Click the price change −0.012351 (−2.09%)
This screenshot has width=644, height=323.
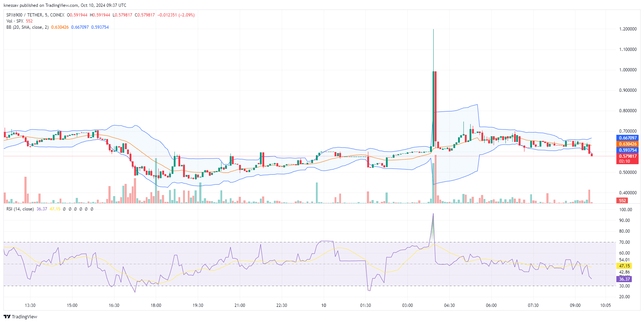click(176, 15)
